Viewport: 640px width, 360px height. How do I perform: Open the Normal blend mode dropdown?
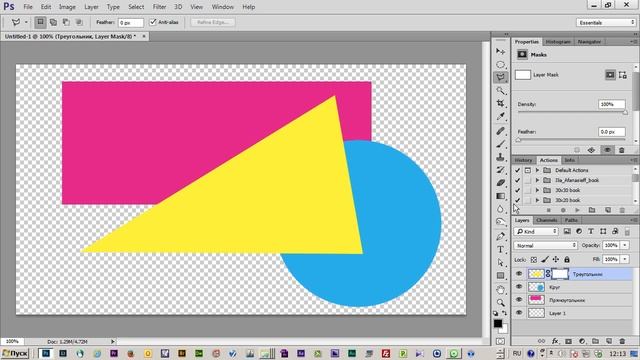click(x=545, y=245)
